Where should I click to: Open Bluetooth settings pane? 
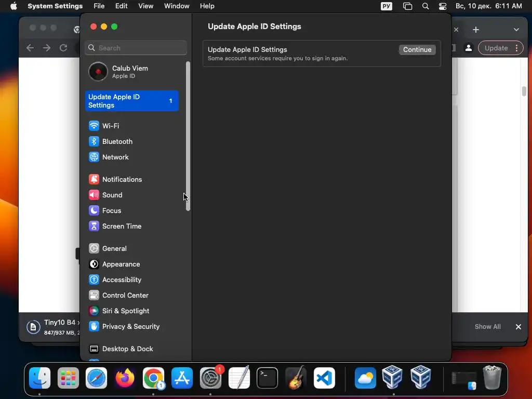[131, 141]
